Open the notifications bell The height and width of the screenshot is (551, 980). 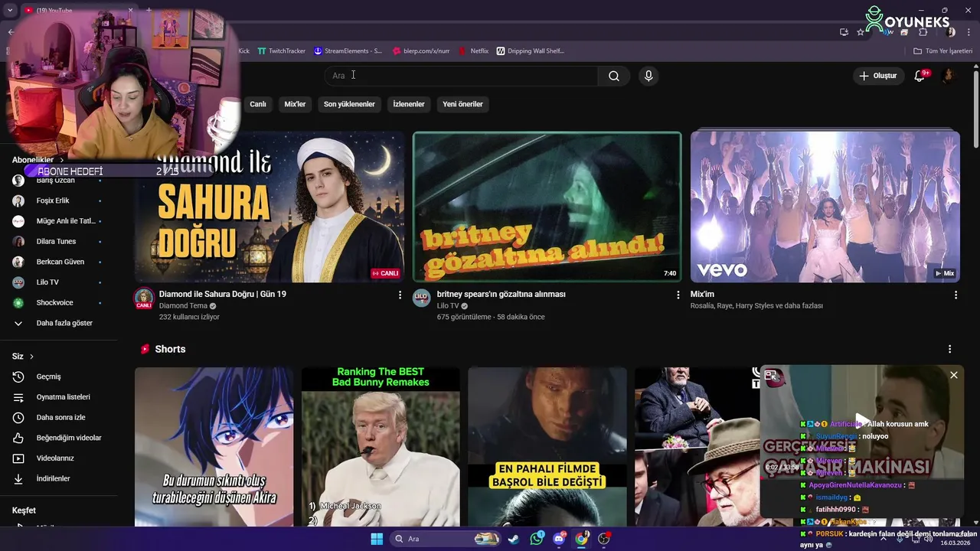click(x=921, y=76)
